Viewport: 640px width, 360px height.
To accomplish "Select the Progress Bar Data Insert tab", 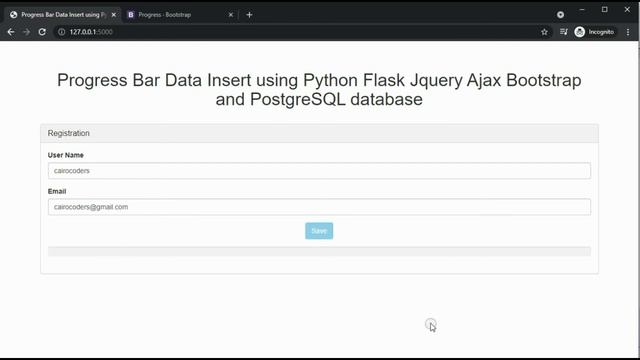I will coord(63,15).
